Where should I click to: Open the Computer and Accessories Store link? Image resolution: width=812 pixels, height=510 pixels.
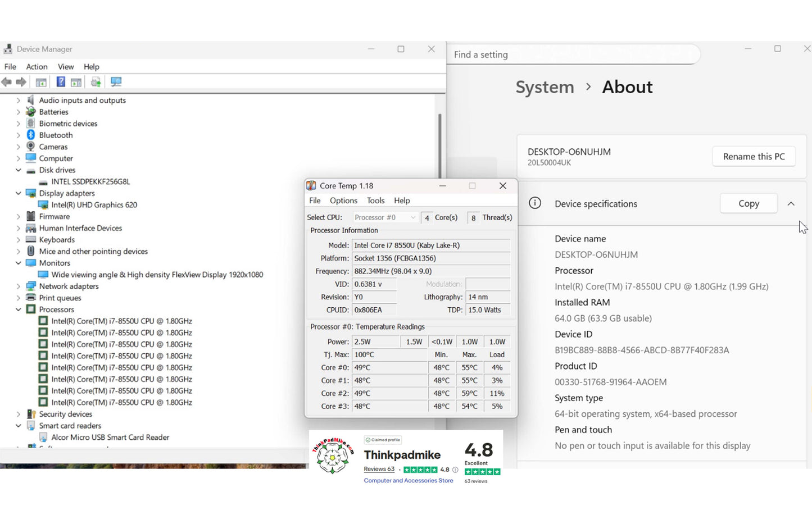408,481
